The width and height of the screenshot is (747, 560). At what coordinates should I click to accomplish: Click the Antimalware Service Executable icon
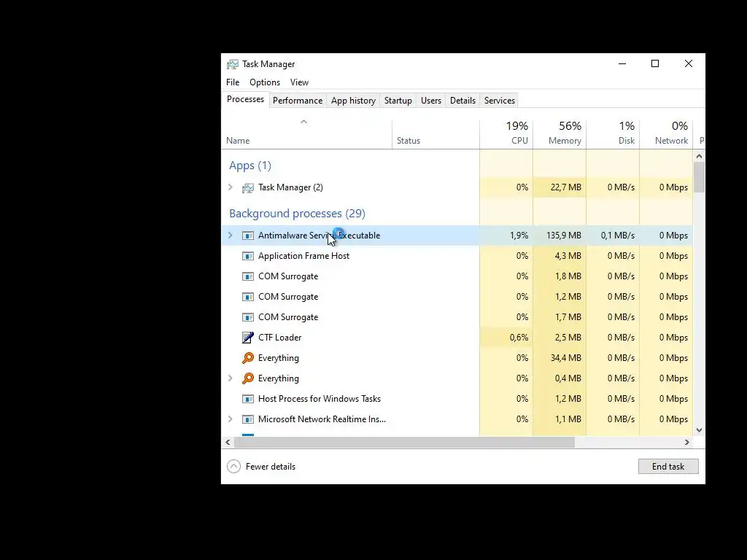[248, 236]
